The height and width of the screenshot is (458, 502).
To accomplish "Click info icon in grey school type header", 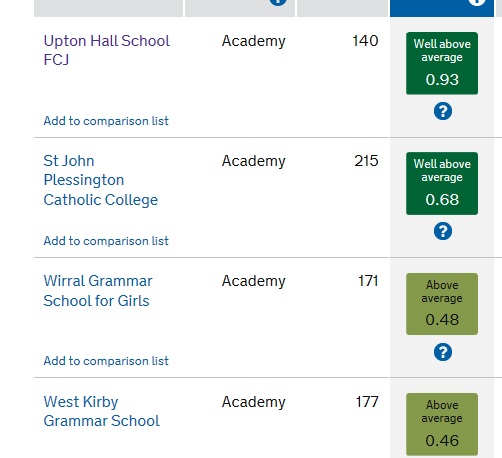I will tap(278, 2).
